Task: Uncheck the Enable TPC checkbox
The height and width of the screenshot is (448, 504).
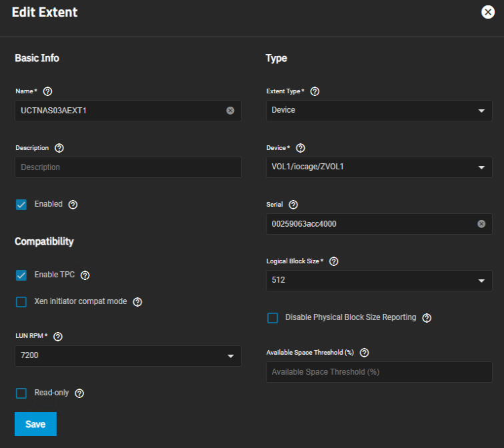Action: click(21, 275)
